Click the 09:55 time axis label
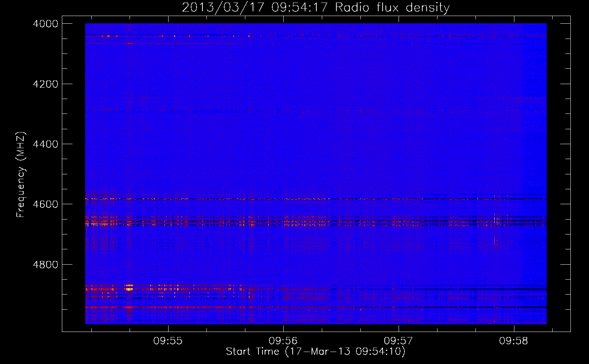The width and height of the screenshot is (589, 364). 167,341
